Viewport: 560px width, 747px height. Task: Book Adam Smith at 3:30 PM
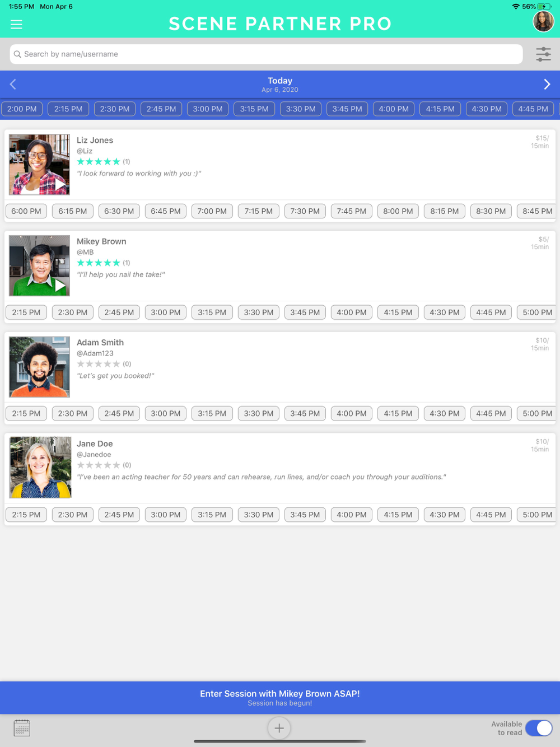pyautogui.click(x=259, y=413)
